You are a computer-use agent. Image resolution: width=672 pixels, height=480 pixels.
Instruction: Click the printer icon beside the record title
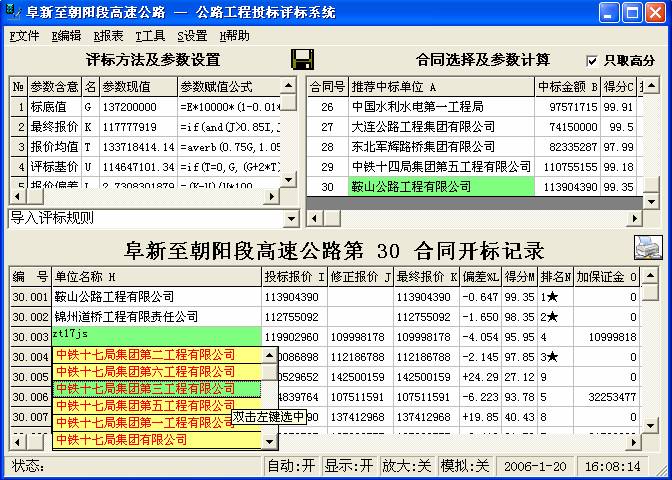pos(648,248)
